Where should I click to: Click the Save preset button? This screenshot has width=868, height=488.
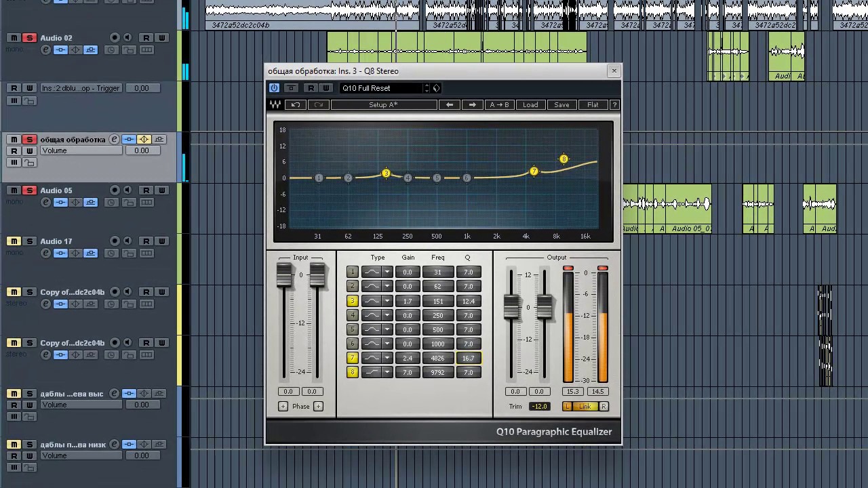point(561,105)
